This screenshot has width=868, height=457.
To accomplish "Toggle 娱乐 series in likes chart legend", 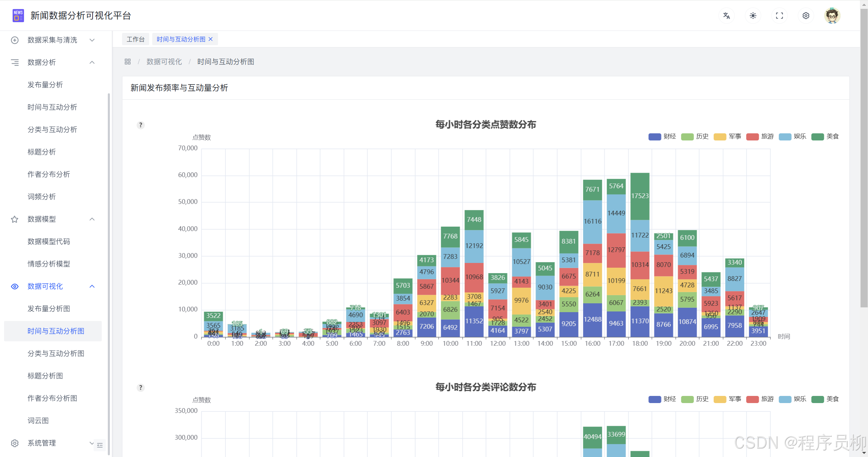I will pyautogui.click(x=792, y=136).
